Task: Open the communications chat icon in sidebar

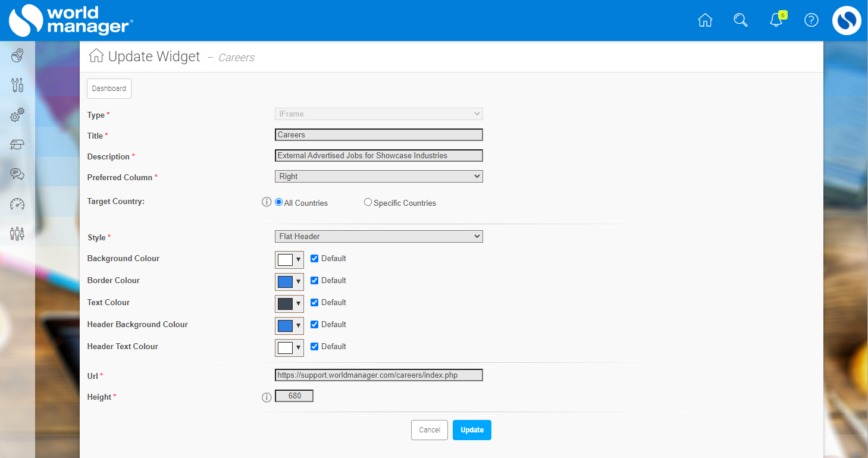Action: (17, 174)
